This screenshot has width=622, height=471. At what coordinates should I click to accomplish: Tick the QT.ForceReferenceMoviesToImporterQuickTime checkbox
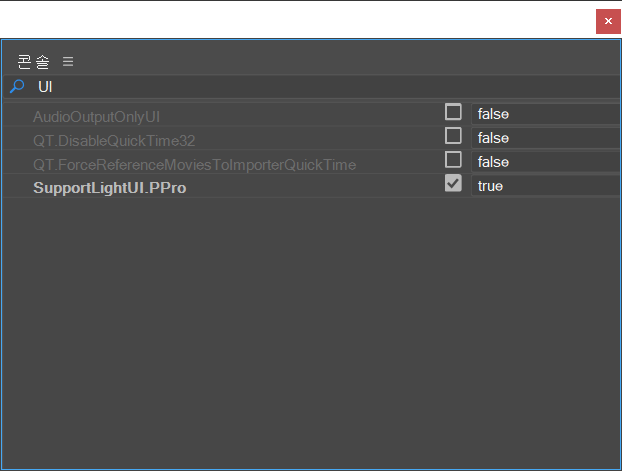pos(453,160)
